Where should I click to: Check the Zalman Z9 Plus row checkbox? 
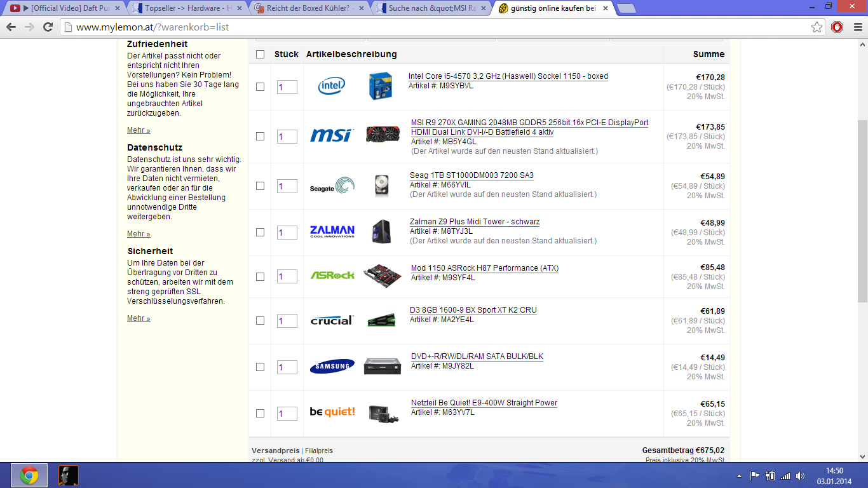point(260,232)
